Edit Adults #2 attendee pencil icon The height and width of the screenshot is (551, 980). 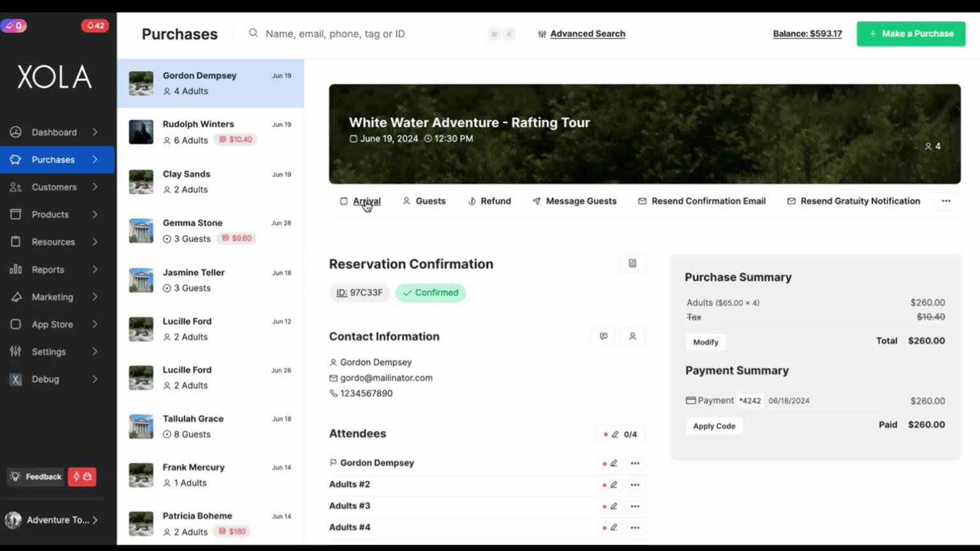[x=614, y=485]
